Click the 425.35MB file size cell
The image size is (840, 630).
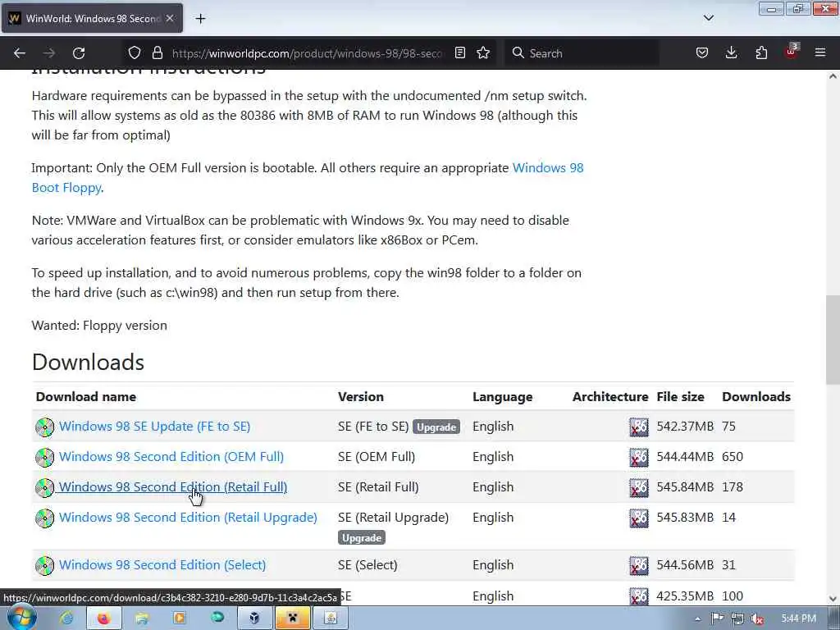point(685,596)
